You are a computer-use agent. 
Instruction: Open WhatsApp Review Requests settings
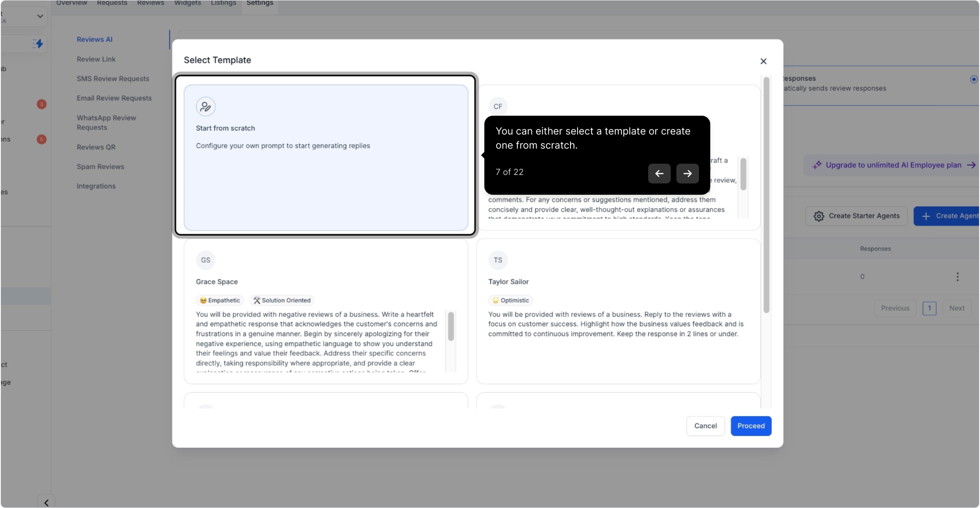click(106, 123)
